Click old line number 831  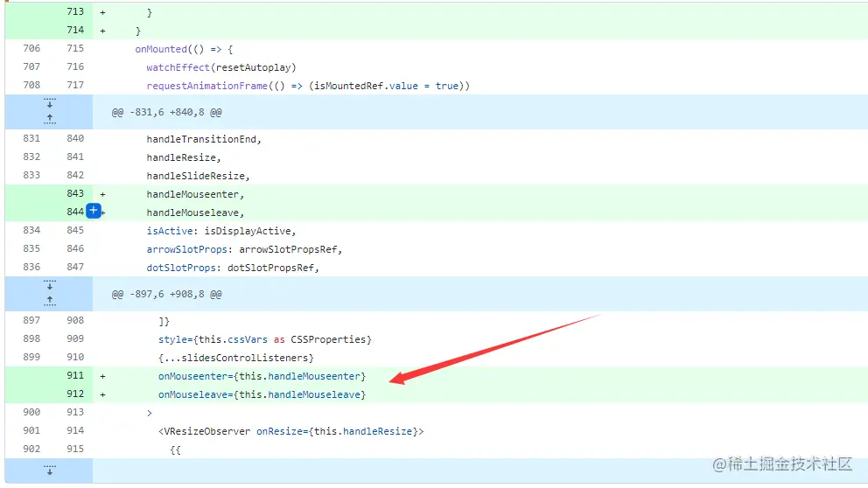tap(31, 138)
